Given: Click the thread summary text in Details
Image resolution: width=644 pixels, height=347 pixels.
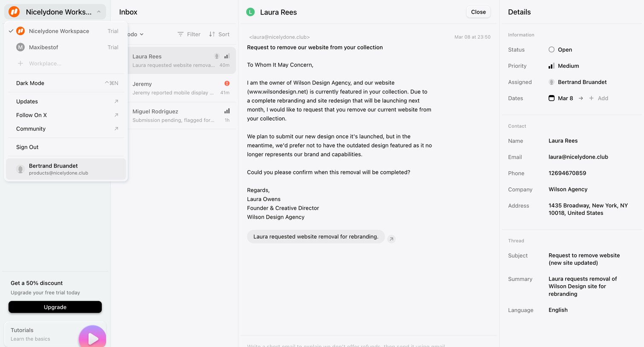Looking at the screenshot, I should coord(583,286).
